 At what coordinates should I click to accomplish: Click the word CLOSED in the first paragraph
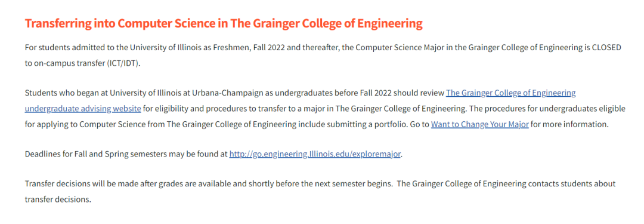coord(606,47)
